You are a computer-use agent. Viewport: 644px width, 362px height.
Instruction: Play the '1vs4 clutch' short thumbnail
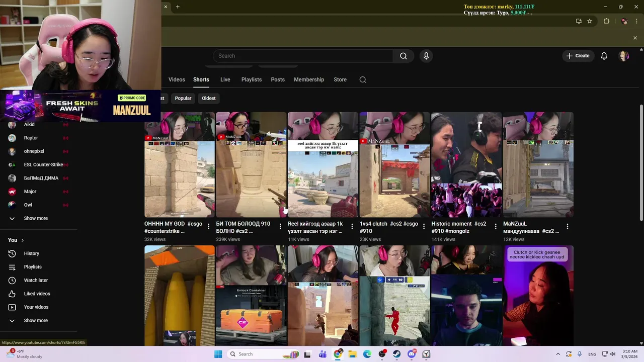395,165
